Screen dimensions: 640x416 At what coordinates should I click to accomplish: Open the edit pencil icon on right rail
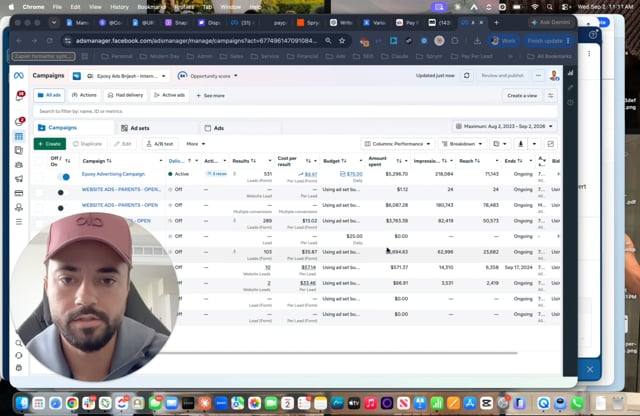point(570,87)
